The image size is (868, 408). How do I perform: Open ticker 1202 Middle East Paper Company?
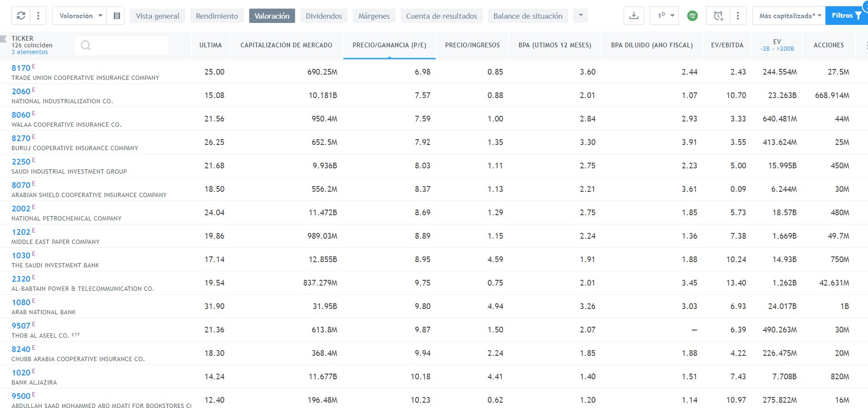[x=21, y=232]
